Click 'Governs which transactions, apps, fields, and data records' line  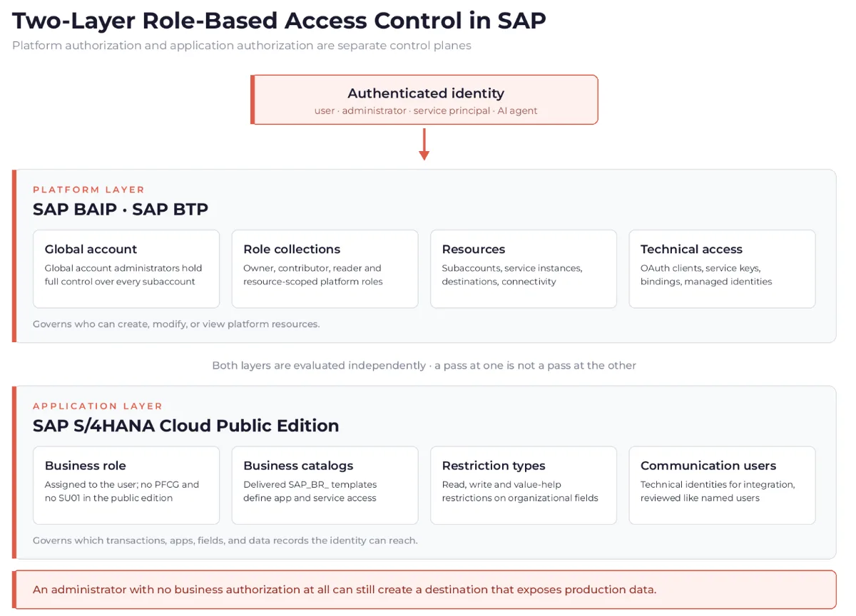click(225, 540)
